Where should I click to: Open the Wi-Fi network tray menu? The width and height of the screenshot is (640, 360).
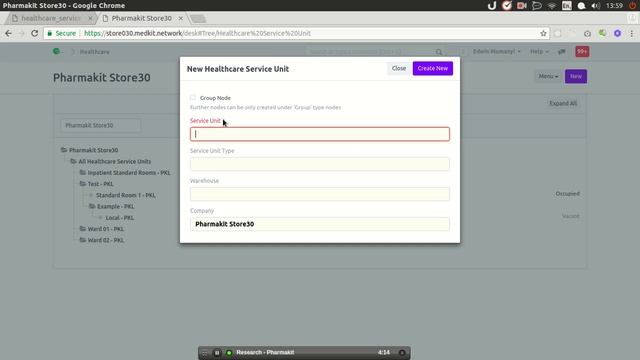point(552,6)
